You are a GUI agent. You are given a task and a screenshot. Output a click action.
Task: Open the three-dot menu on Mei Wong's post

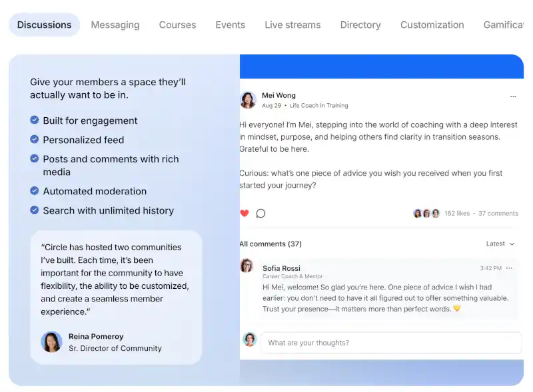(513, 97)
